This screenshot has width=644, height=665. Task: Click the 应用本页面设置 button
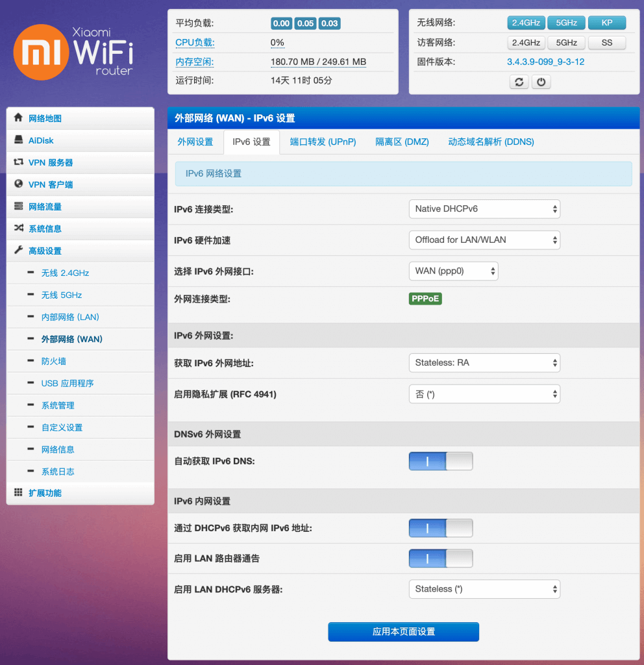403,632
